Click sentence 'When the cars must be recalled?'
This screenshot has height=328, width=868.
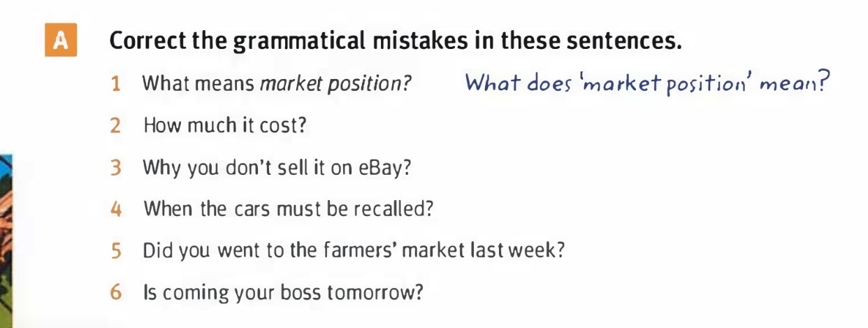point(289,209)
